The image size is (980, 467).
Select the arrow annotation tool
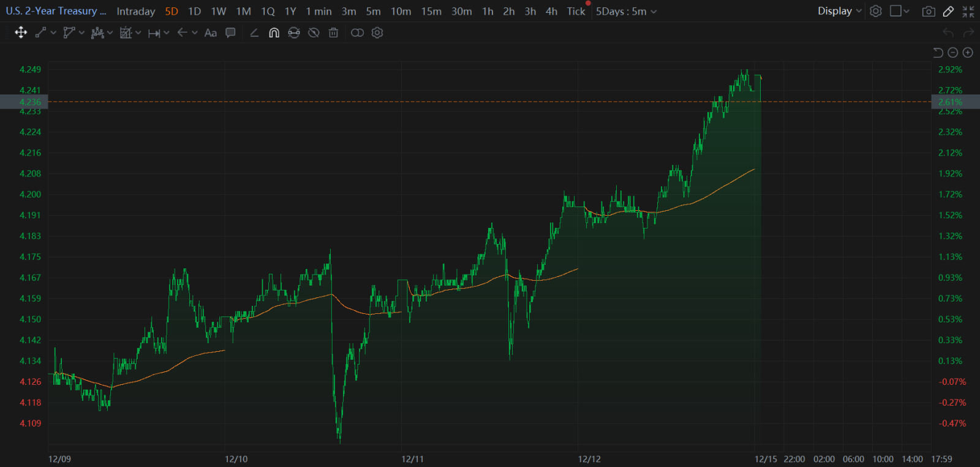[x=182, y=32]
